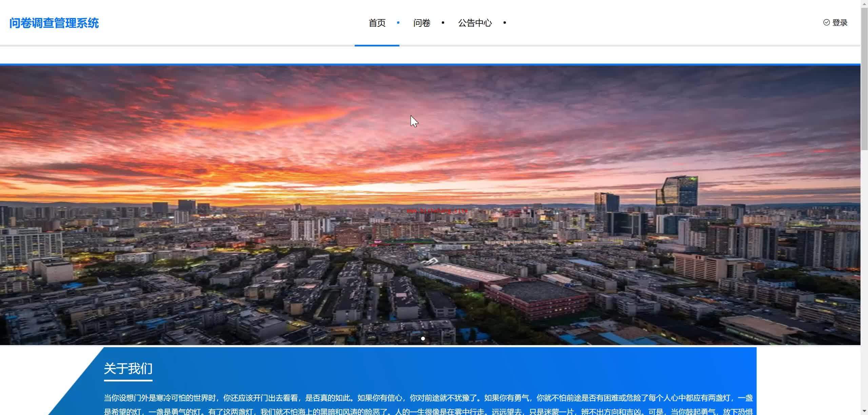Screen dimensions: 868x415
Task: Click the black dot after 公告中心
Action: tap(505, 23)
